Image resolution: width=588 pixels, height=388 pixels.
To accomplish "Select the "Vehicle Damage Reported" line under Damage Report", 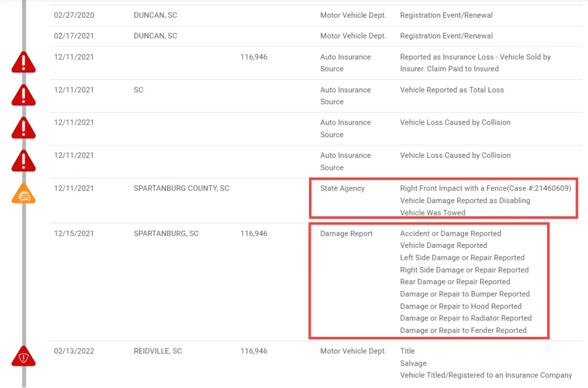I will pos(444,246).
